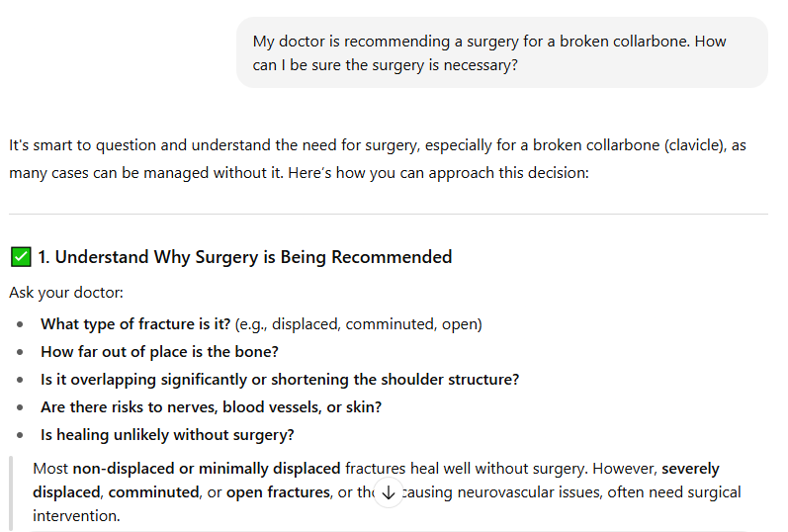
Task: Click the 'Ask your doctor:' text
Action: pyautogui.click(x=65, y=293)
